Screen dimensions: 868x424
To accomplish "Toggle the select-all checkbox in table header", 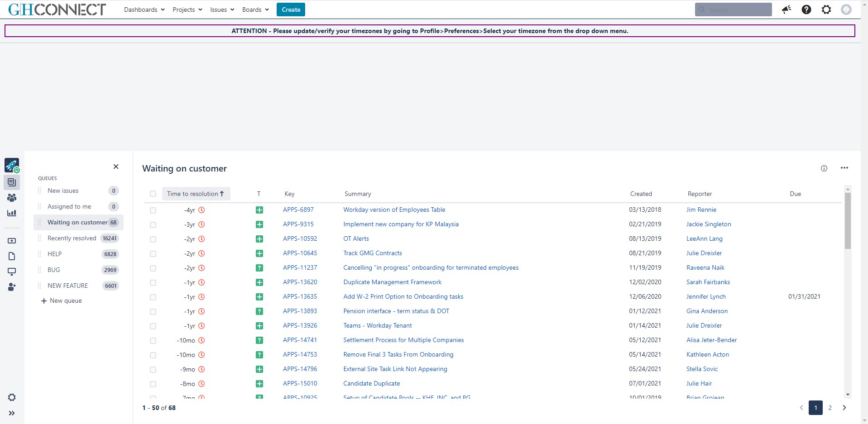I will 153,194.
